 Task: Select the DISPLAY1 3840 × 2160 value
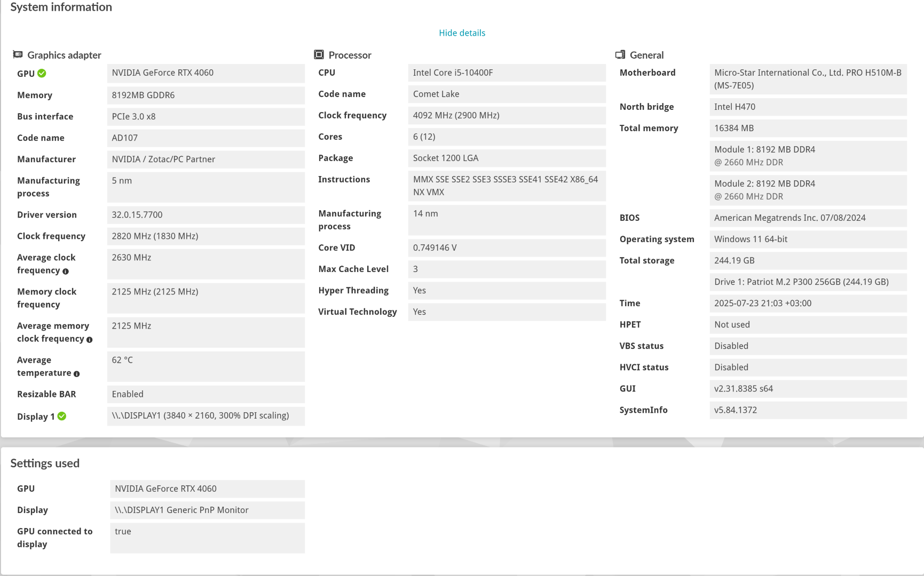[x=206, y=416]
